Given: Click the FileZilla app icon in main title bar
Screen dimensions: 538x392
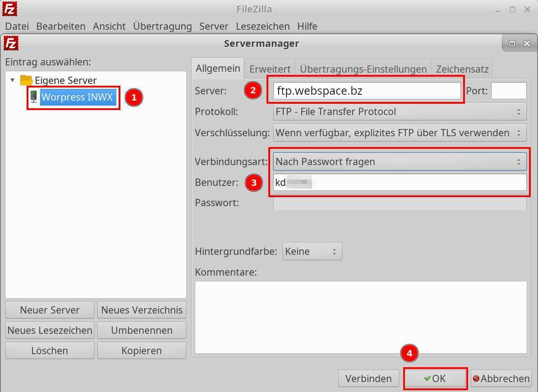Looking at the screenshot, I should pyautogui.click(x=9, y=9).
